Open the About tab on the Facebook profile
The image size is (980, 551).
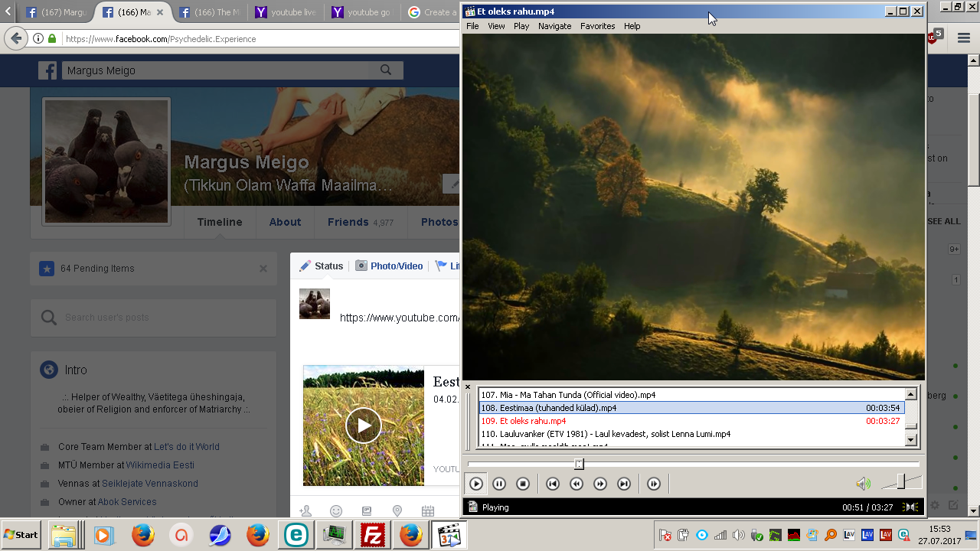pos(285,222)
